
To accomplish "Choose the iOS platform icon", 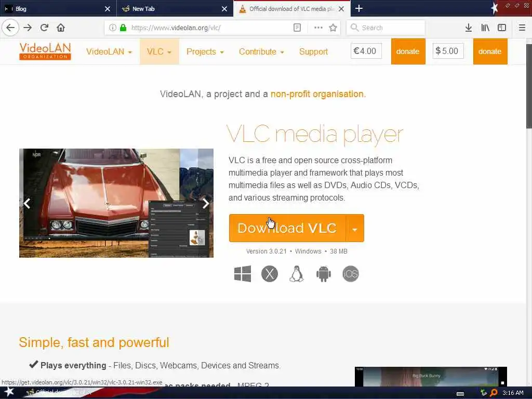I will pos(351,273).
